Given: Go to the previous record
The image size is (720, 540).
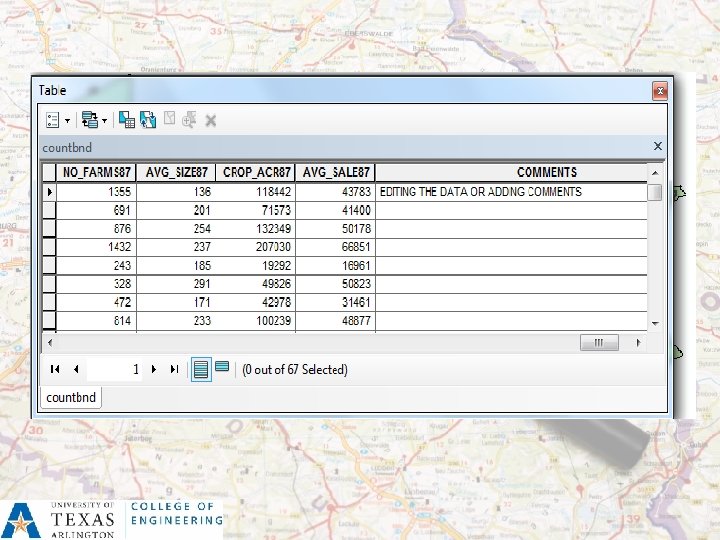Looking at the screenshot, I should tap(76, 369).
